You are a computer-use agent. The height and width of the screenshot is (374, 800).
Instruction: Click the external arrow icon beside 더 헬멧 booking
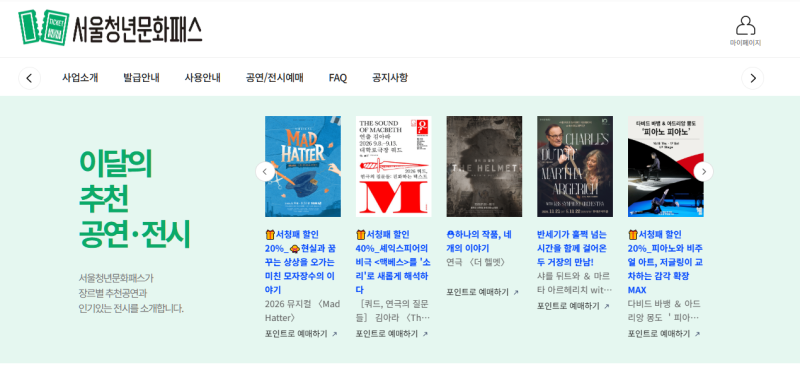(x=516, y=292)
